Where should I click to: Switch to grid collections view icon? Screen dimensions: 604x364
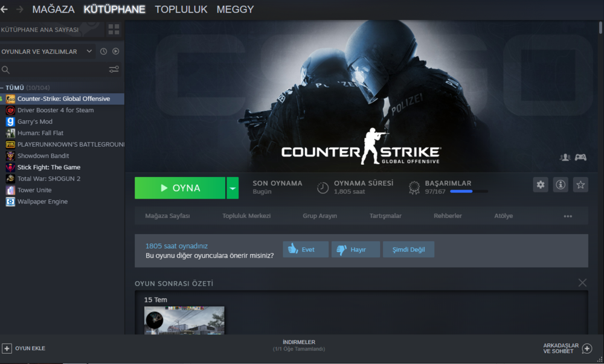pyautogui.click(x=114, y=29)
